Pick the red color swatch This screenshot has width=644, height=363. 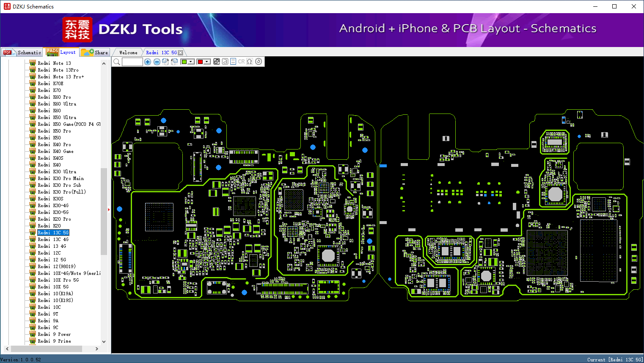coord(200,62)
